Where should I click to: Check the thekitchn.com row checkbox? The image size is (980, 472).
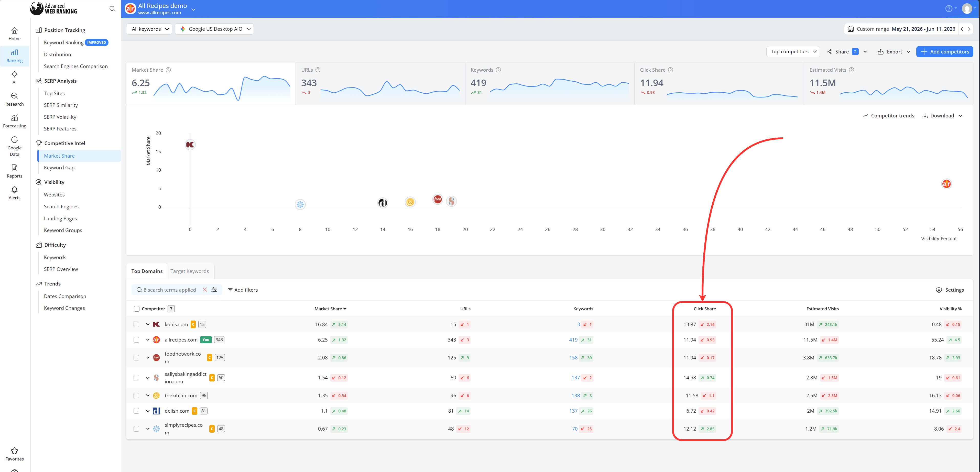[x=137, y=396]
